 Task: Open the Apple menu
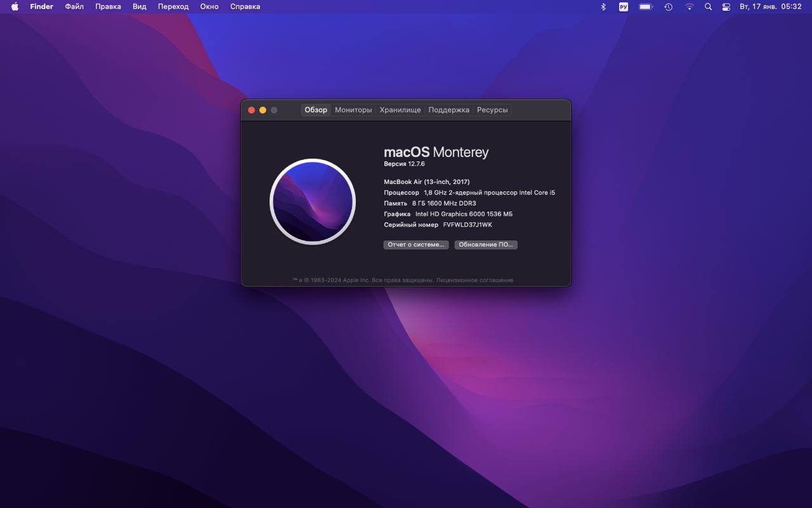click(14, 6)
